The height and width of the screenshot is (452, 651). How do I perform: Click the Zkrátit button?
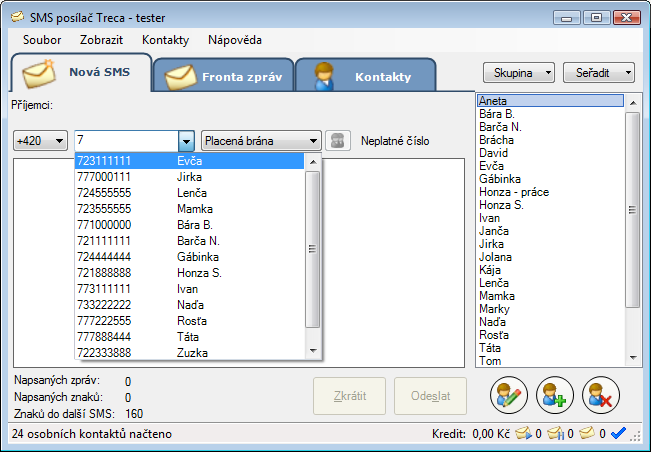pyautogui.click(x=350, y=396)
